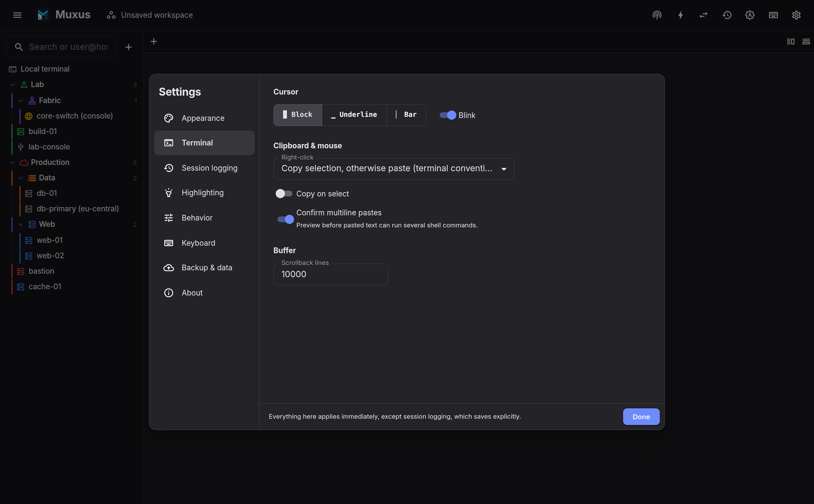This screenshot has height=504, width=814.
Task: Open the keyboard icon in top bar
Action: coord(773,15)
